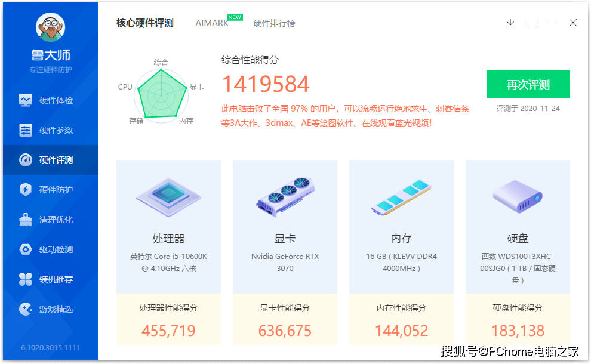Click the 鲁大师 avatar logo
Screen dimensions: 591x364
click(51, 27)
